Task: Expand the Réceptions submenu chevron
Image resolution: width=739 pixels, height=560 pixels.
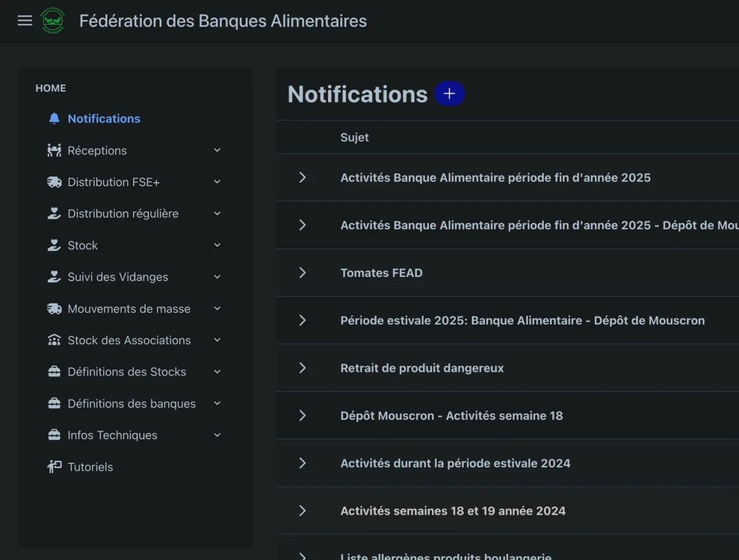Action: 217,150
